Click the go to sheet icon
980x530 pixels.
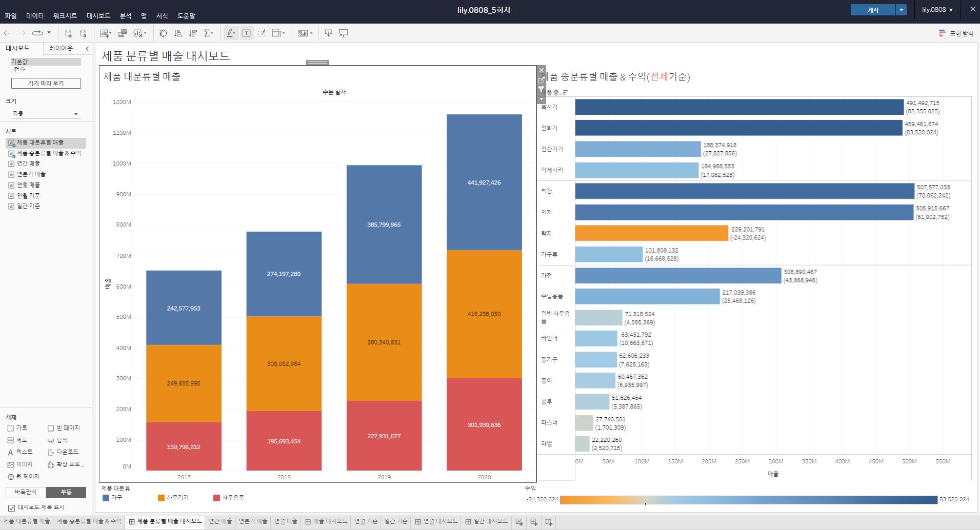pyautogui.click(x=541, y=80)
